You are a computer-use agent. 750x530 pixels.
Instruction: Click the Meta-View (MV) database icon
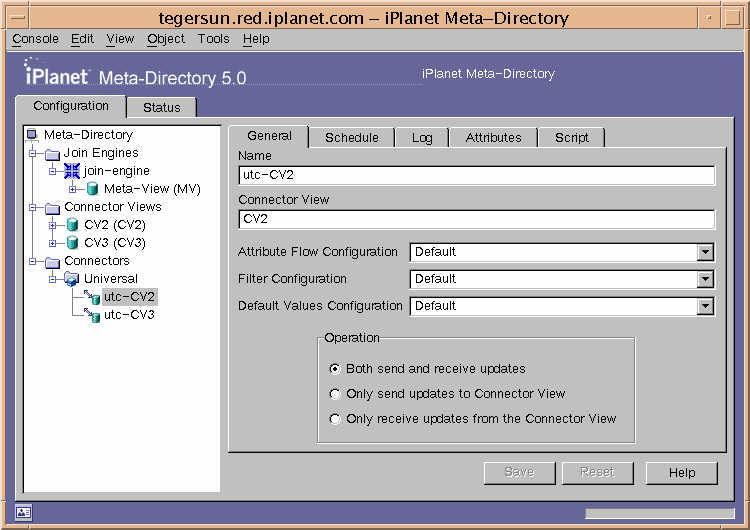click(x=92, y=189)
